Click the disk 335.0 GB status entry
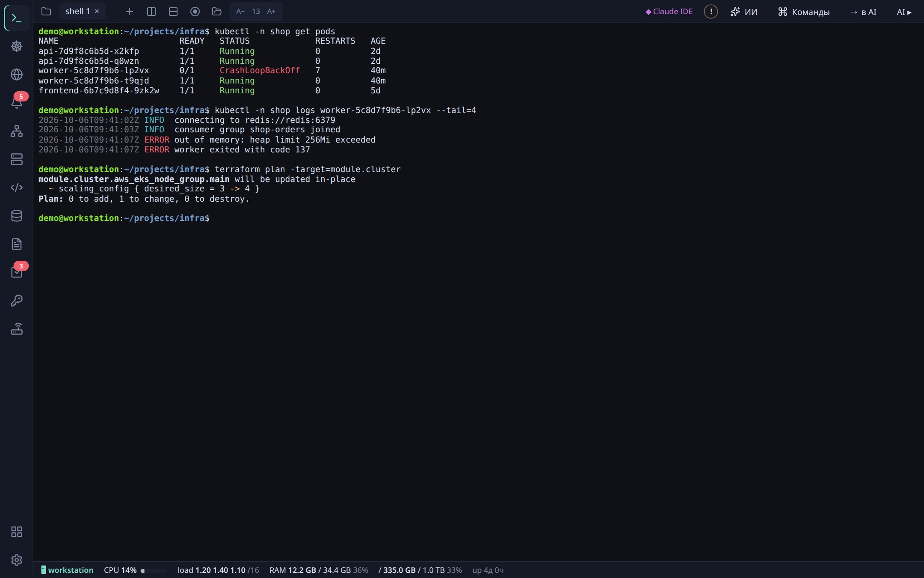This screenshot has height=578, width=924. pyautogui.click(x=420, y=570)
